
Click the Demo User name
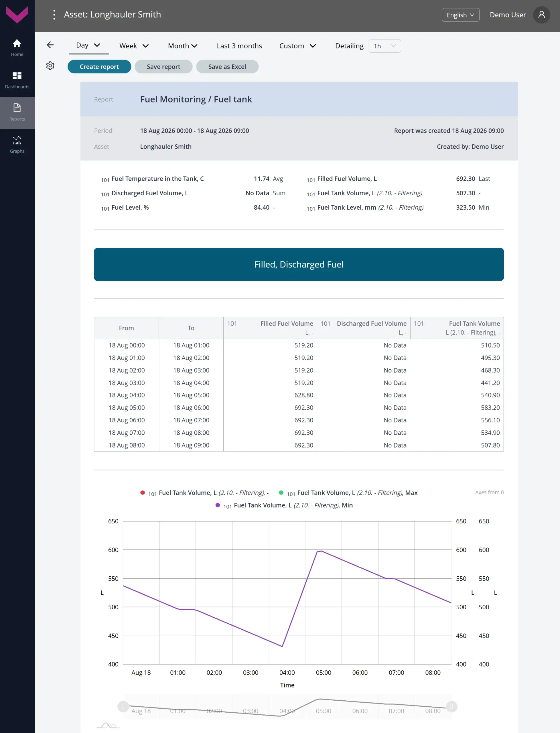coord(508,15)
